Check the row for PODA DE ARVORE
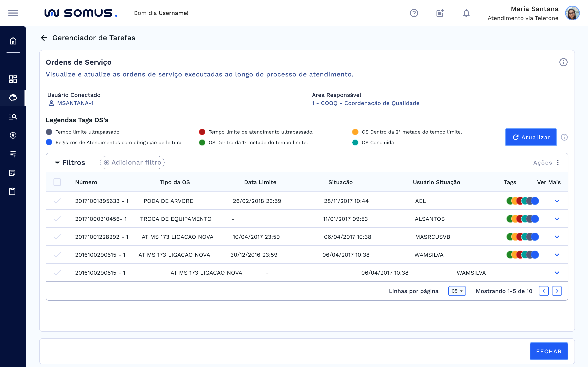 pyautogui.click(x=57, y=201)
